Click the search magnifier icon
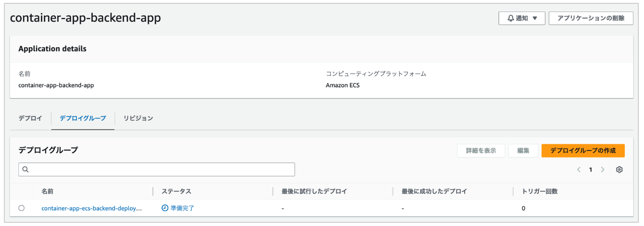Screen dimensions: 644x226 26,169
